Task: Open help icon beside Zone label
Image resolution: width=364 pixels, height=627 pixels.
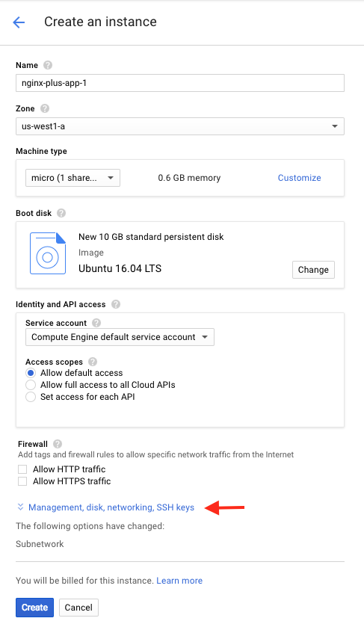Action: [x=45, y=108]
